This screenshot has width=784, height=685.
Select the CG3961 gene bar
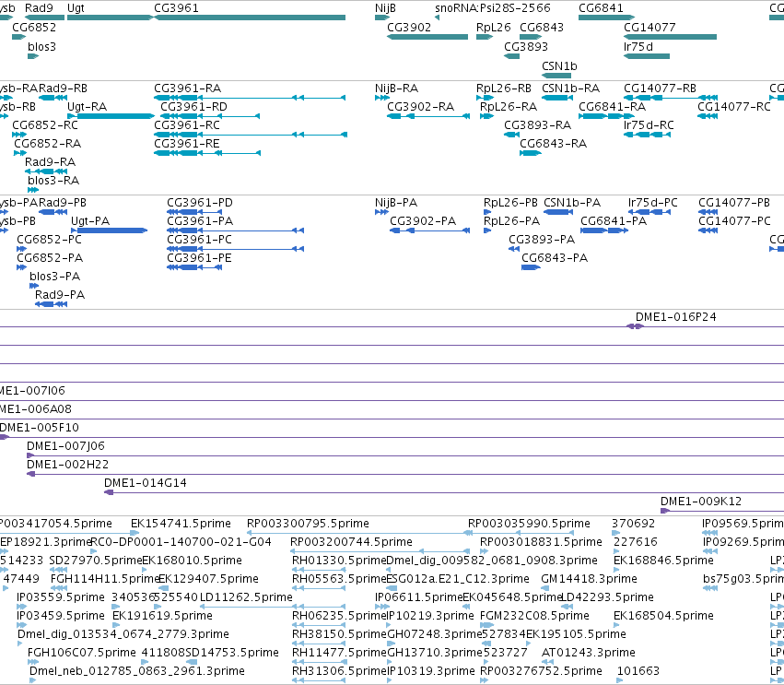tap(250, 18)
